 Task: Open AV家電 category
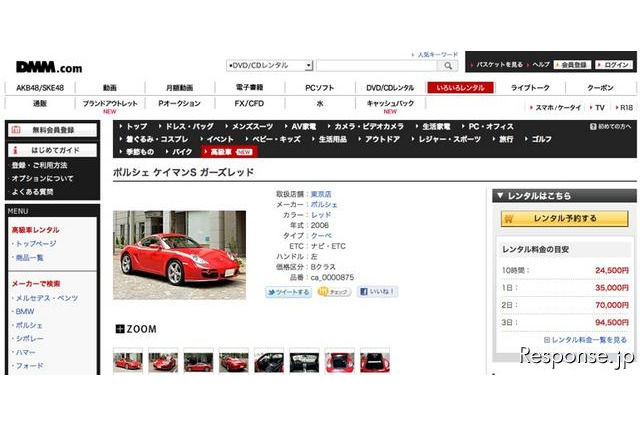click(304, 126)
